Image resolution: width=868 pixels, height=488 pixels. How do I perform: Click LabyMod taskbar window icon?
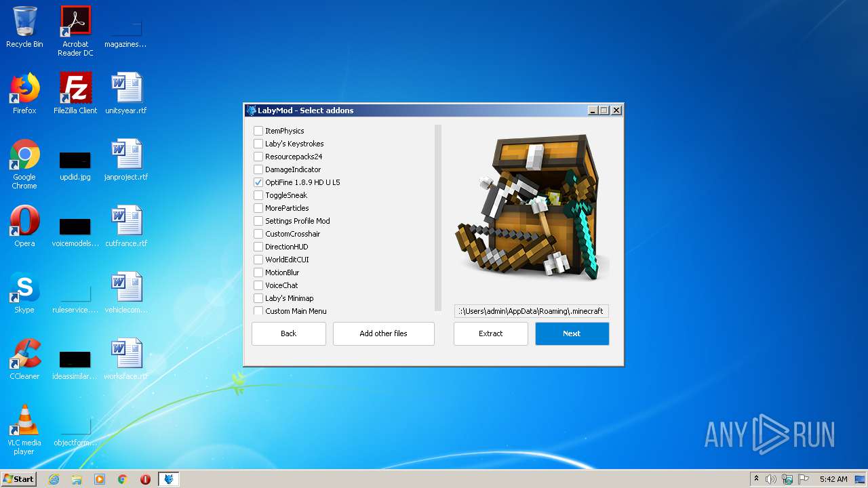click(169, 479)
